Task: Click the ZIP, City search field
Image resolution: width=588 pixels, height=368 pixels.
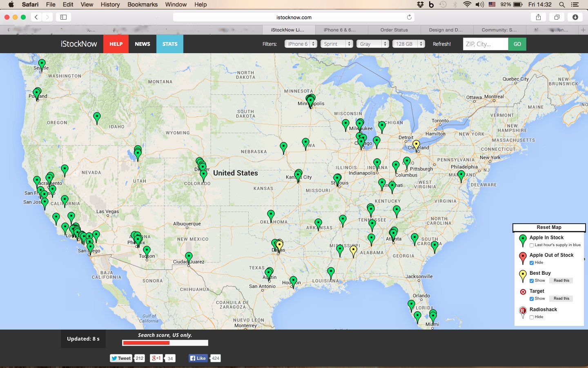Action: pos(486,44)
